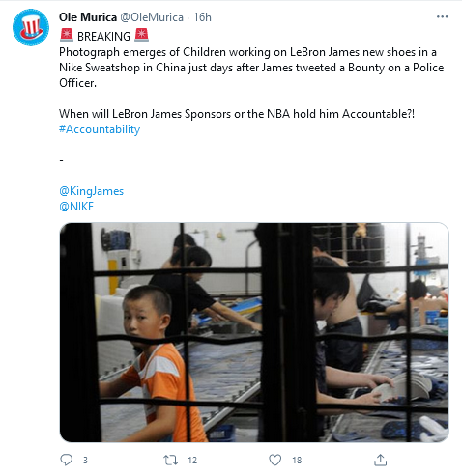Image resolution: width=462 pixels, height=476 pixels.
Task: Retweet this post via the retweet icon
Action: (x=170, y=460)
